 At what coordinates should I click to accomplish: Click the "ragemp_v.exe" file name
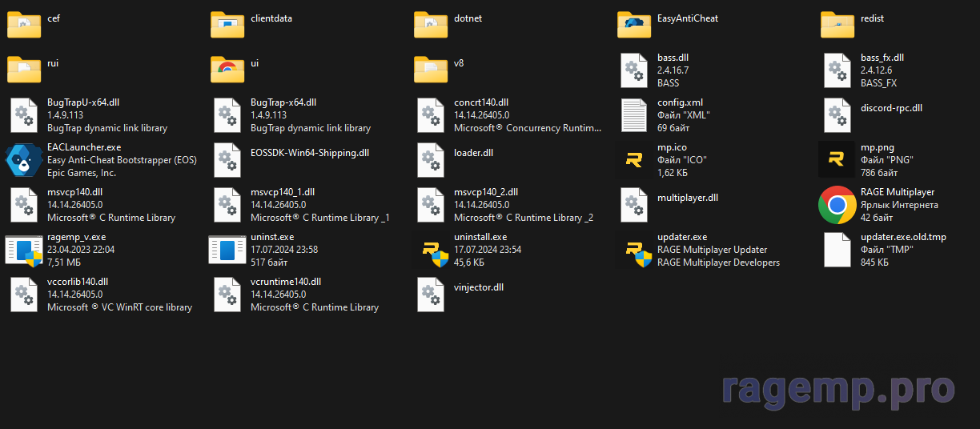76,237
